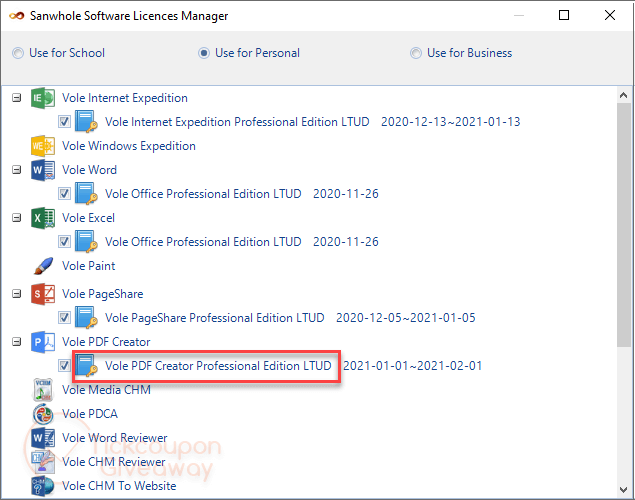The height and width of the screenshot is (500, 635).
Task: Select the Vole Media CHM tree item
Action: tap(106, 390)
